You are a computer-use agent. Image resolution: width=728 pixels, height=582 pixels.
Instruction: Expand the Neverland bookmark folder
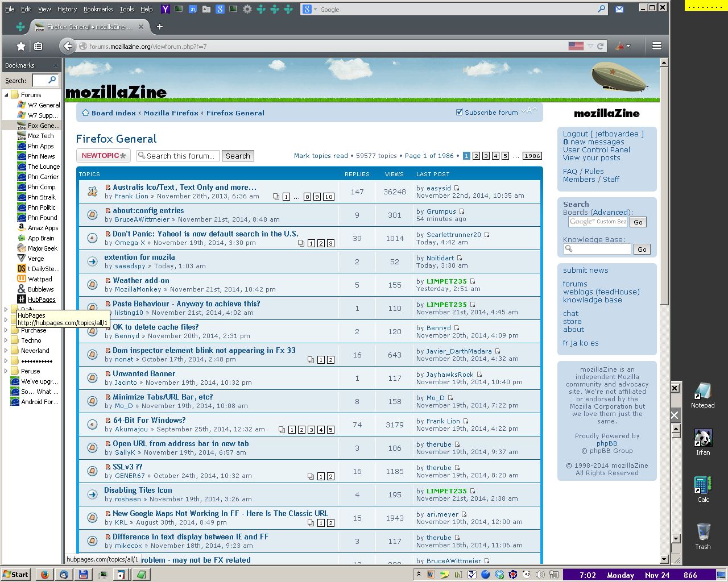coord(6,351)
